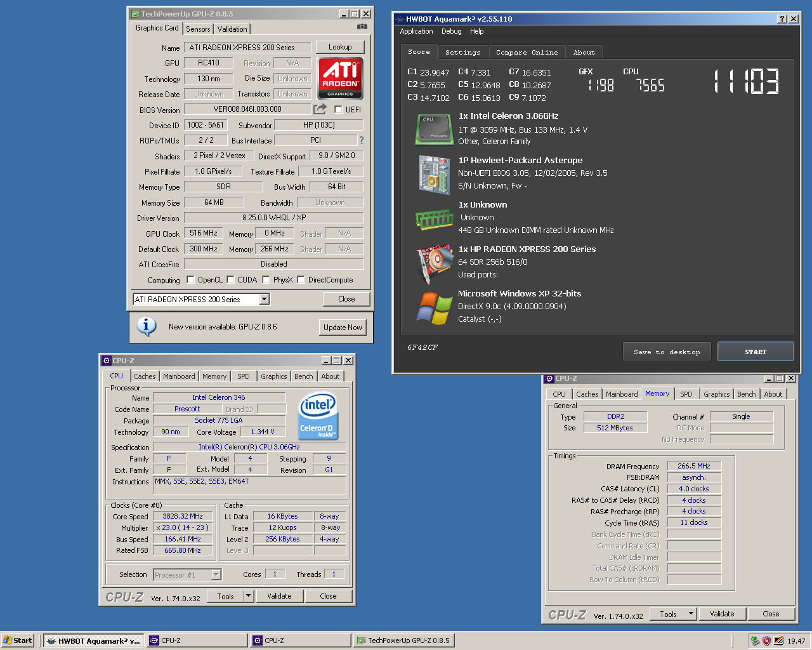Click the RAM module icon in Aquamark
The height and width of the screenshot is (650, 812).
tap(434, 220)
